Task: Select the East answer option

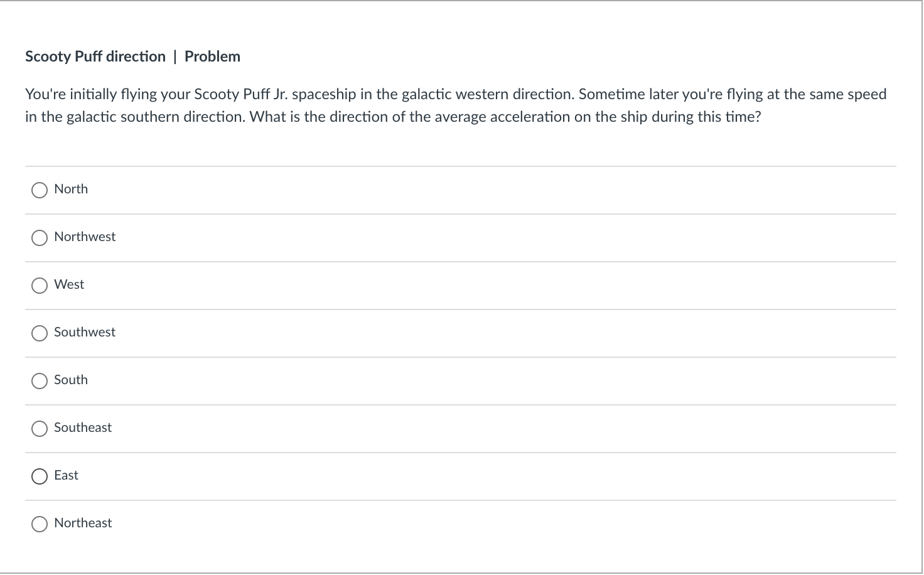Action: point(40,476)
